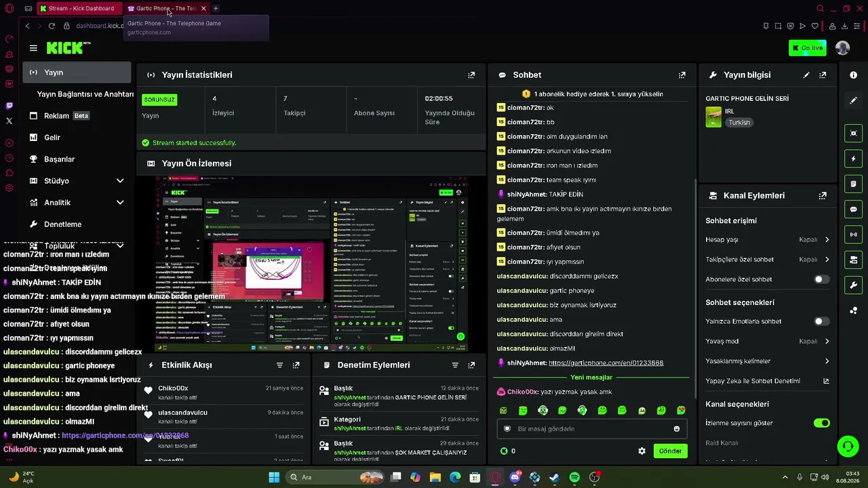Click the Go live button
The height and width of the screenshot is (488, 868).
coord(807,48)
